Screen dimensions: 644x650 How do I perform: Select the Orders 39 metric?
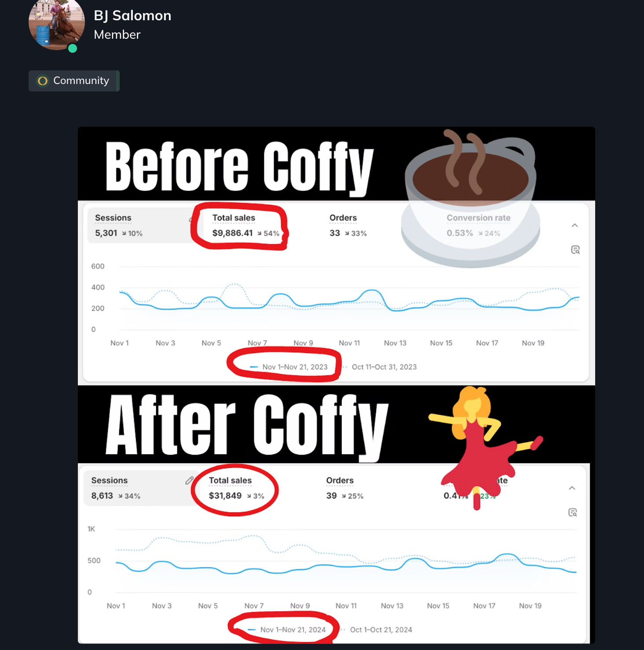click(344, 488)
